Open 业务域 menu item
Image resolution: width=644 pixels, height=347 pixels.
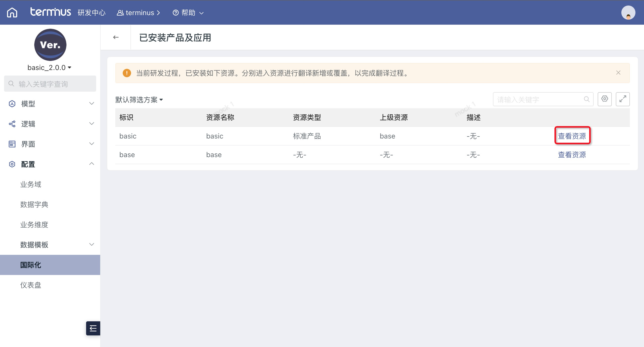31,184
